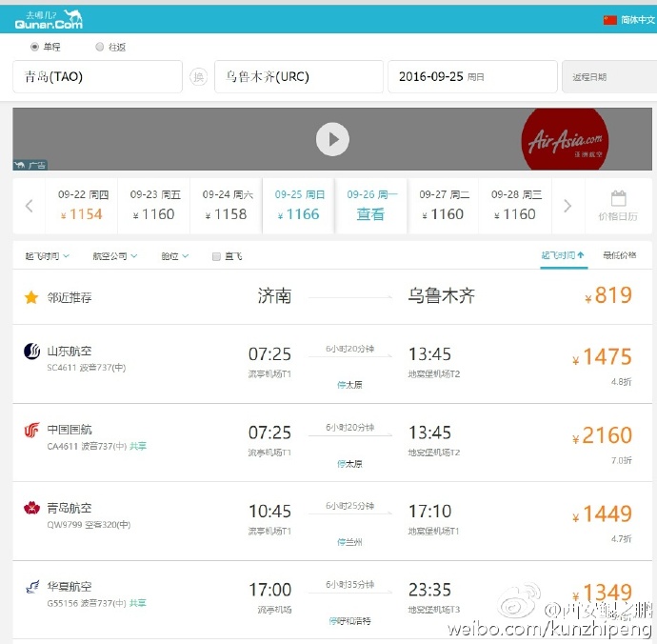Screen dimensions: 657x644
Task: Expand the 起飞时间 departure time filter
Action: 47,255
